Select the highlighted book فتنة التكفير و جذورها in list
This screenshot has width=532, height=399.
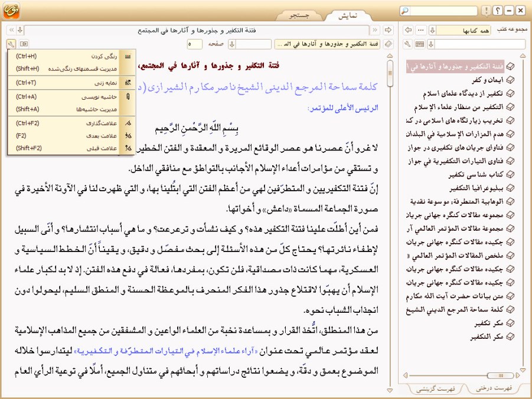455,67
